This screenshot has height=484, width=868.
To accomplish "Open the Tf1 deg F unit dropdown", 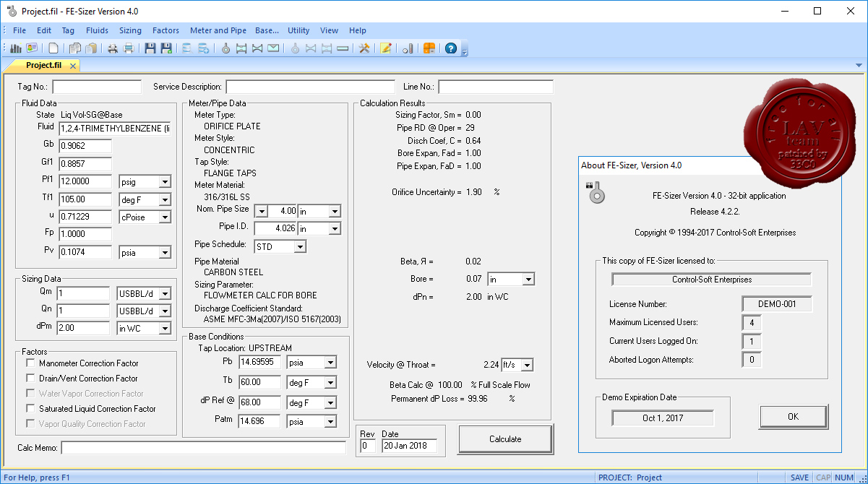I will 164,199.
